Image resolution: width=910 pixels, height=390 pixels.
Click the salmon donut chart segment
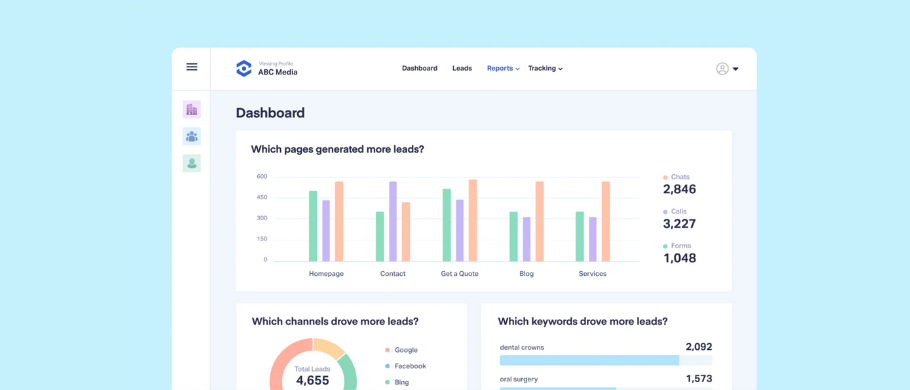[283, 360]
